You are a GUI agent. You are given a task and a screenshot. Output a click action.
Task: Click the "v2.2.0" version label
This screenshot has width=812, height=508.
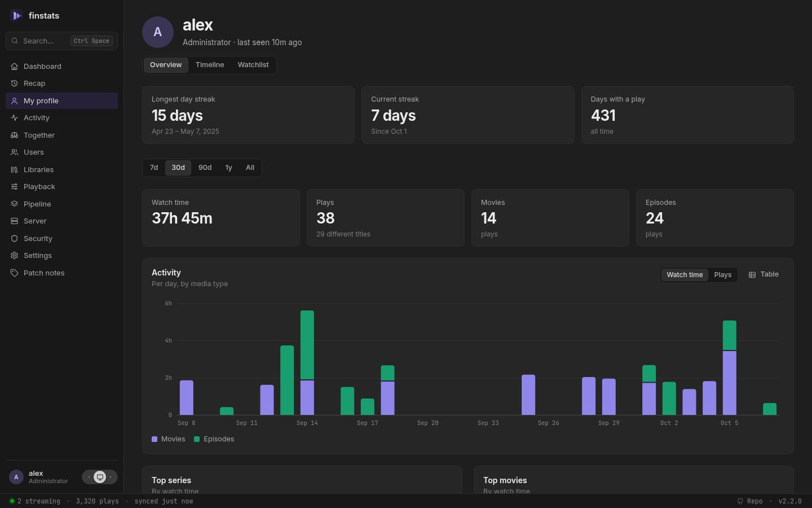790,501
